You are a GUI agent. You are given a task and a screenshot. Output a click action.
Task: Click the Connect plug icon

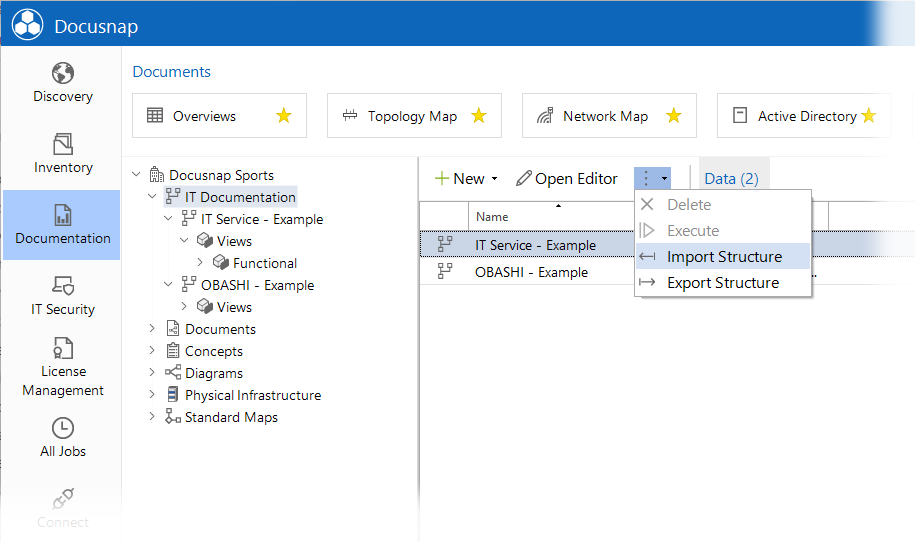(62, 499)
